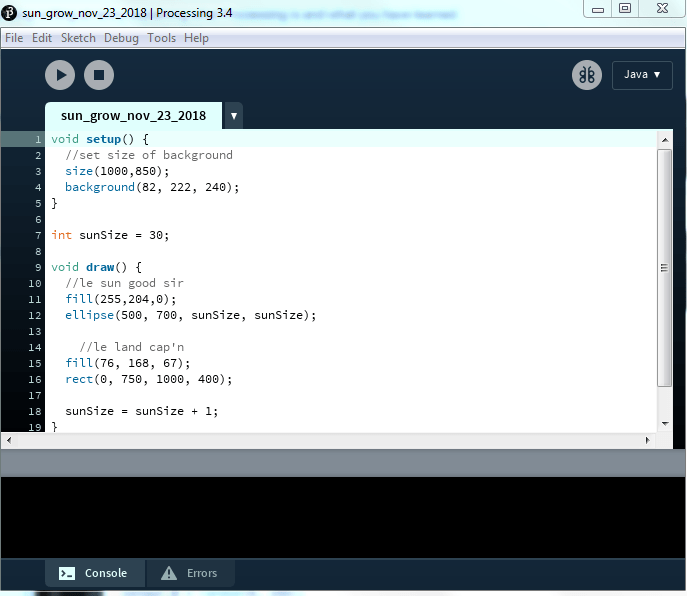Open the Tools menu
The image size is (687, 596).
click(x=161, y=38)
